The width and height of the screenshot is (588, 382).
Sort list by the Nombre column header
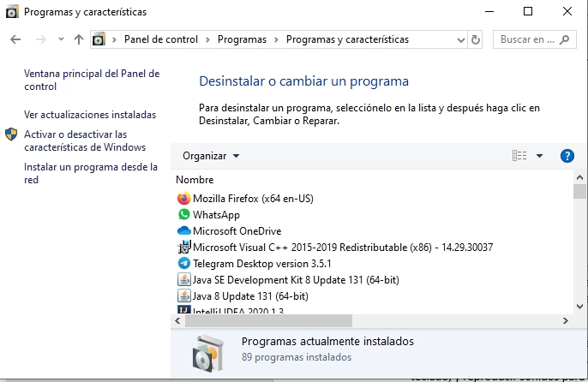195,180
